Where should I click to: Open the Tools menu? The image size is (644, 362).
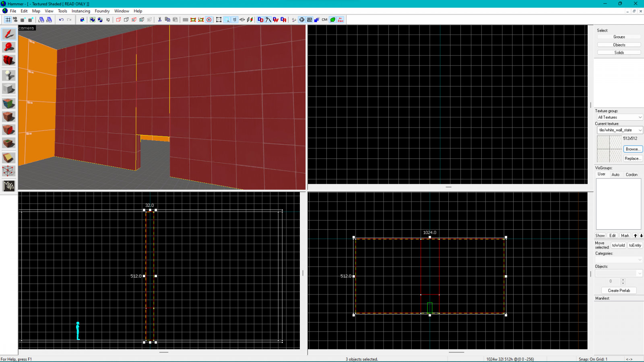coord(62,11)
